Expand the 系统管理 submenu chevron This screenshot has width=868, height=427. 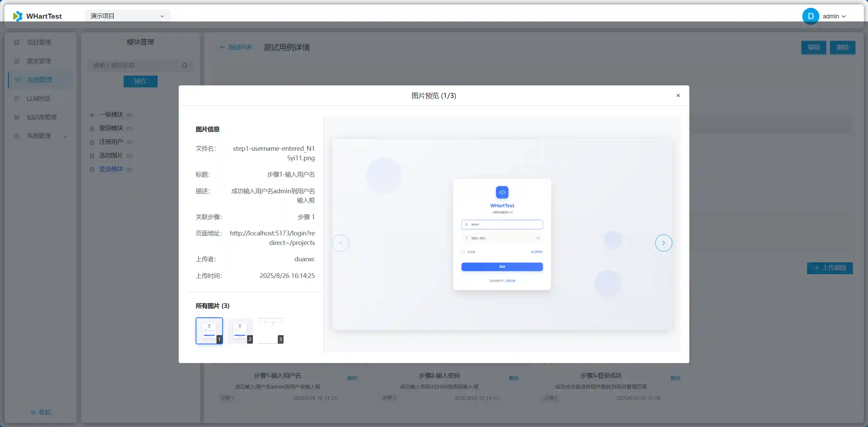click(66, 136)
